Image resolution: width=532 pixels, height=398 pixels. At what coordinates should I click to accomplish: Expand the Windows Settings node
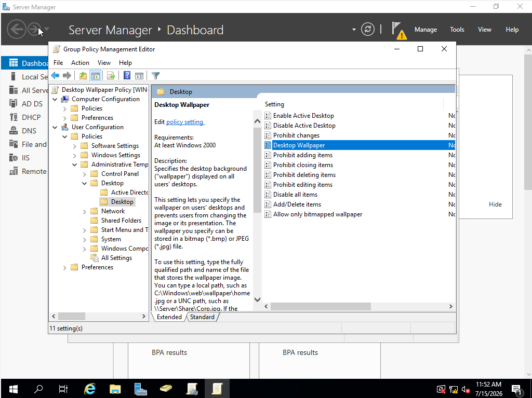point(75,155)
